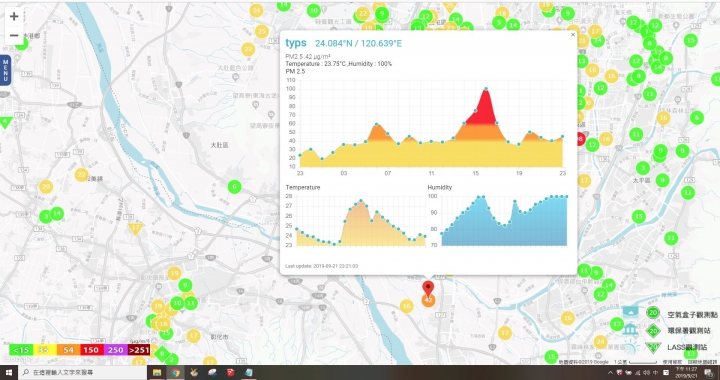
Task: Open File Explorer from the taskbar
Action: [x=157, y=373]
